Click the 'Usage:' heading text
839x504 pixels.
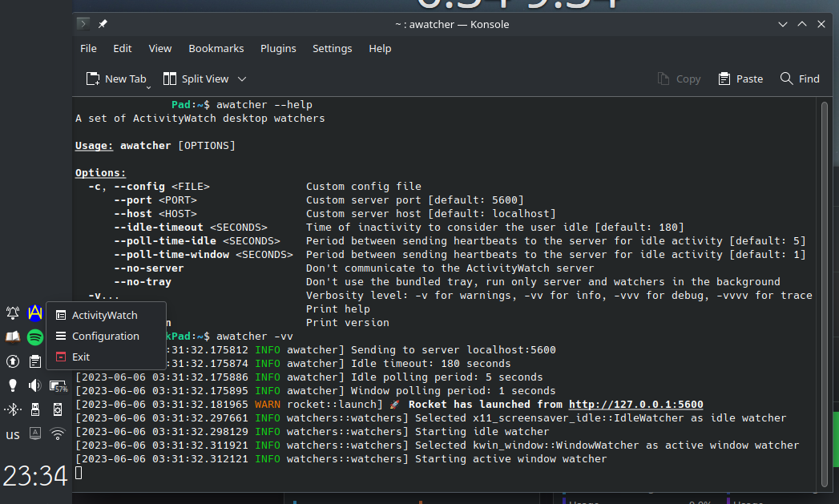tap(95, 146)
